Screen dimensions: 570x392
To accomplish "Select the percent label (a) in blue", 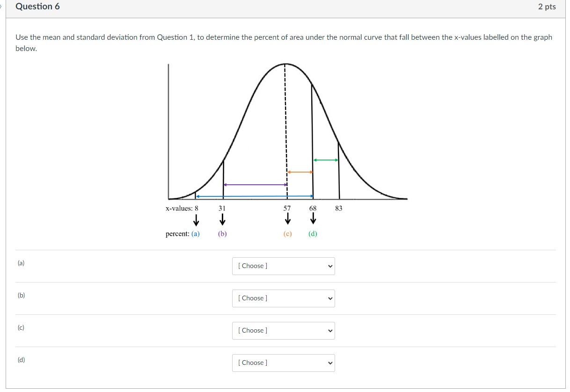I will click(x=196, y=234).
